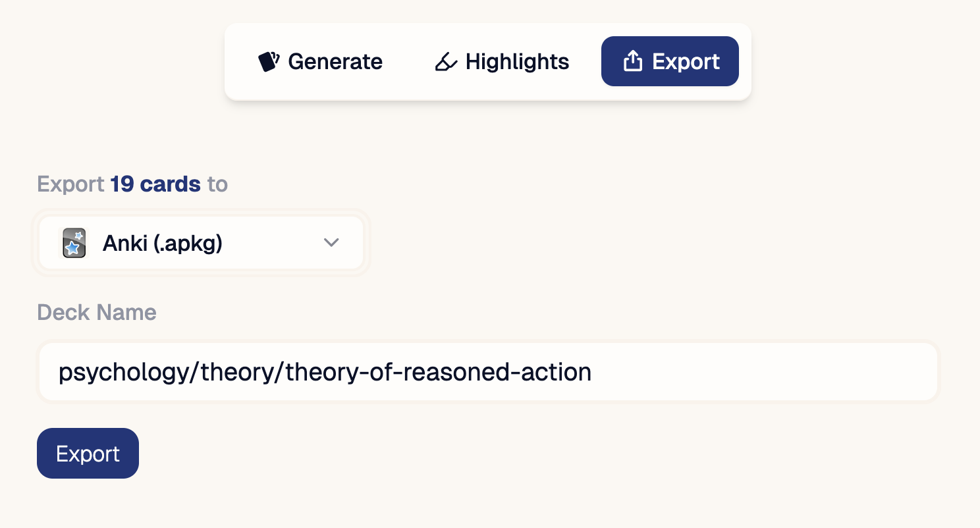Click the Generate cards icon

269,62
